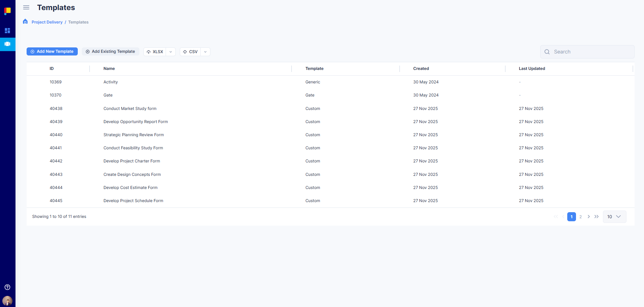
Task: Open the CSV export dropdown arrow
Action: tap(205, 52)
